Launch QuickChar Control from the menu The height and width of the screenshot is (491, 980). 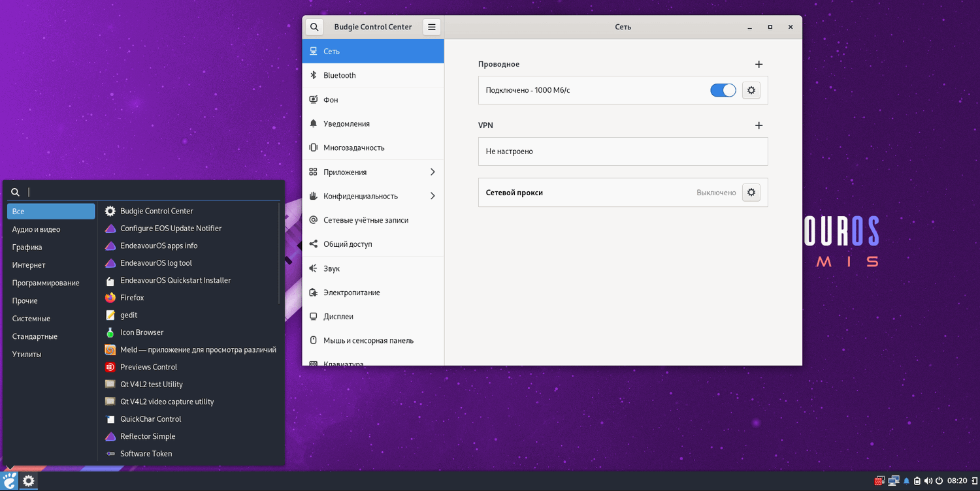pos(189,419)
